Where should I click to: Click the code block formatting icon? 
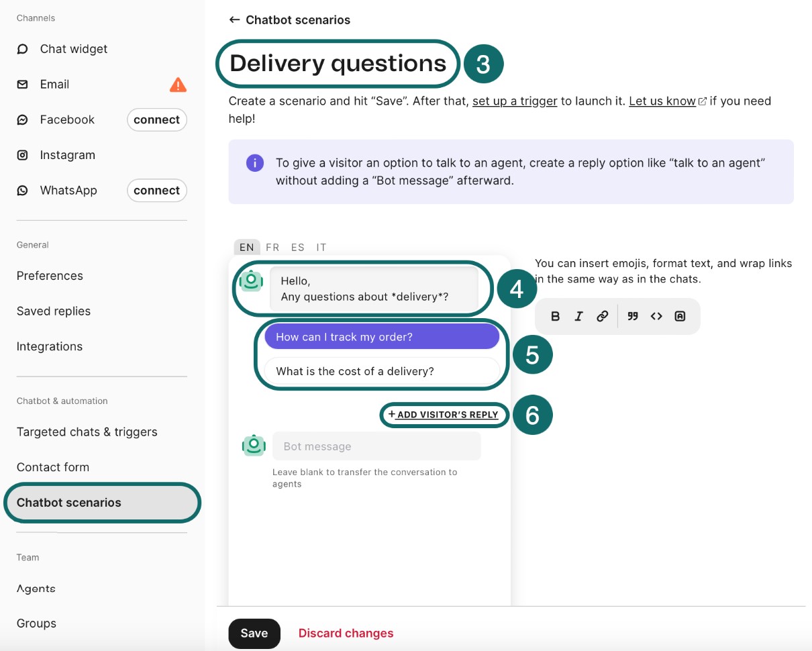click(x=680, y=316)
